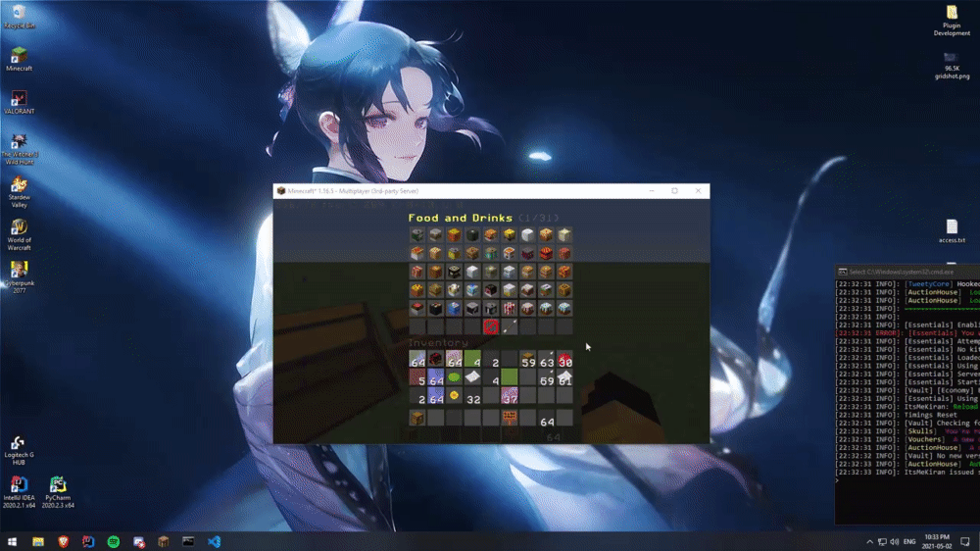The width and height of the screenshot is (980, 551).
Task: Click the last head in the fifth row
Action: click(564, 308)
